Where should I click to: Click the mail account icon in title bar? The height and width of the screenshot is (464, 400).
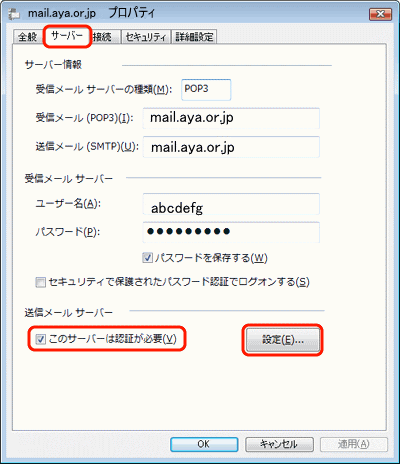pyautogui.click(x=14, y=14)
